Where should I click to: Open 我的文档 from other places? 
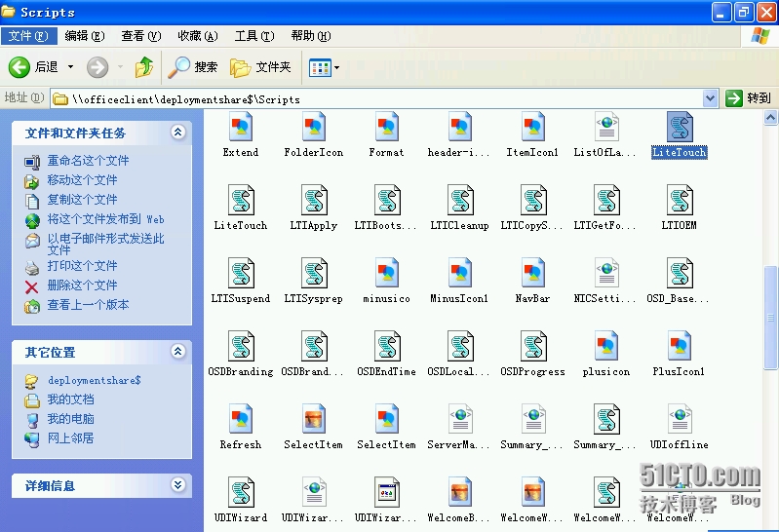[x=70, y=399]
